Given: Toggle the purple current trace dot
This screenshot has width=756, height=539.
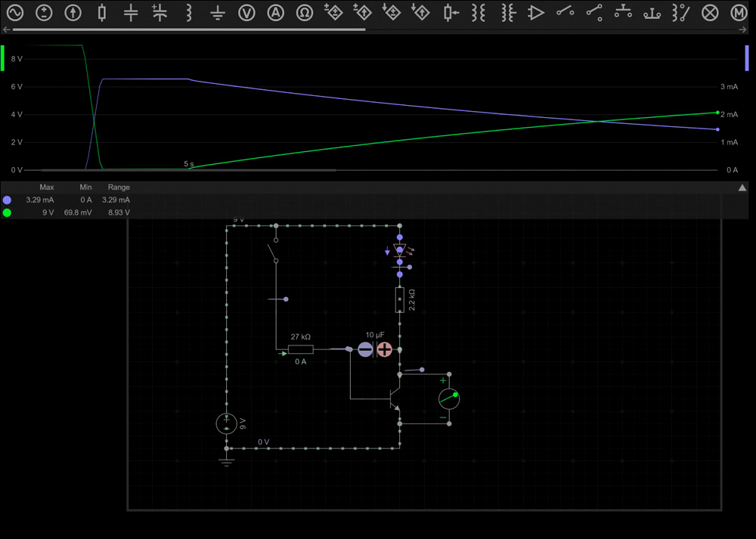Looking at the screenshot, I should [x=8, y=200].
